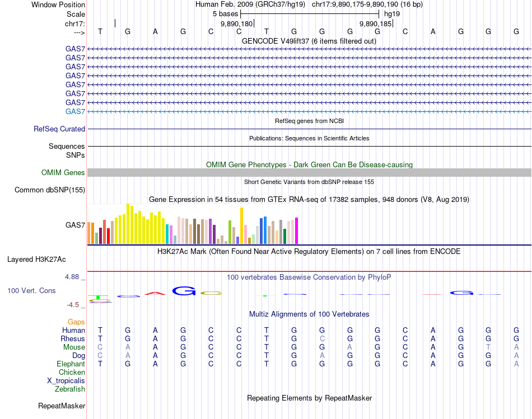The height and width of the screenshot is (419, 532).
Task: Click the hg19 scale label
Action: (x=392, y=14)
